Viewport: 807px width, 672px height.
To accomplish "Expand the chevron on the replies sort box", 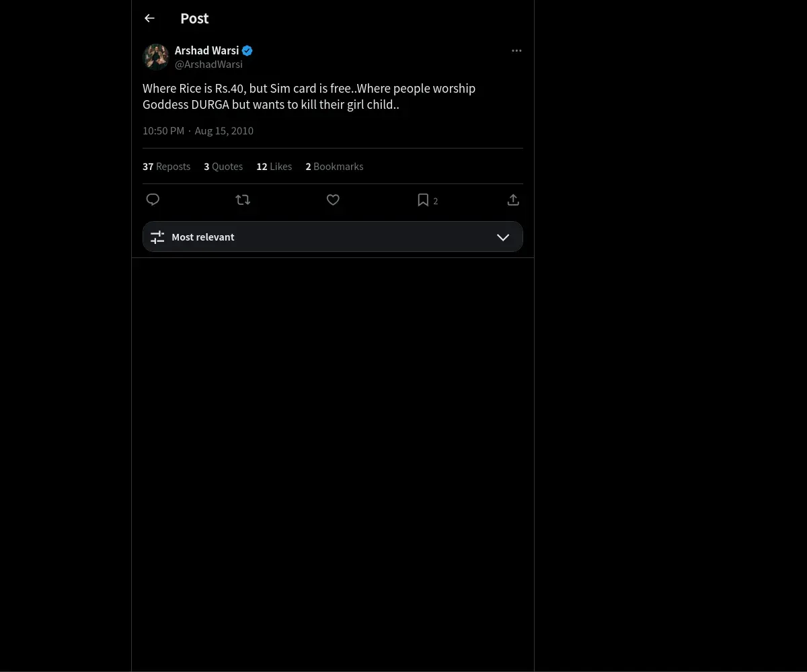I will point(502,237).
